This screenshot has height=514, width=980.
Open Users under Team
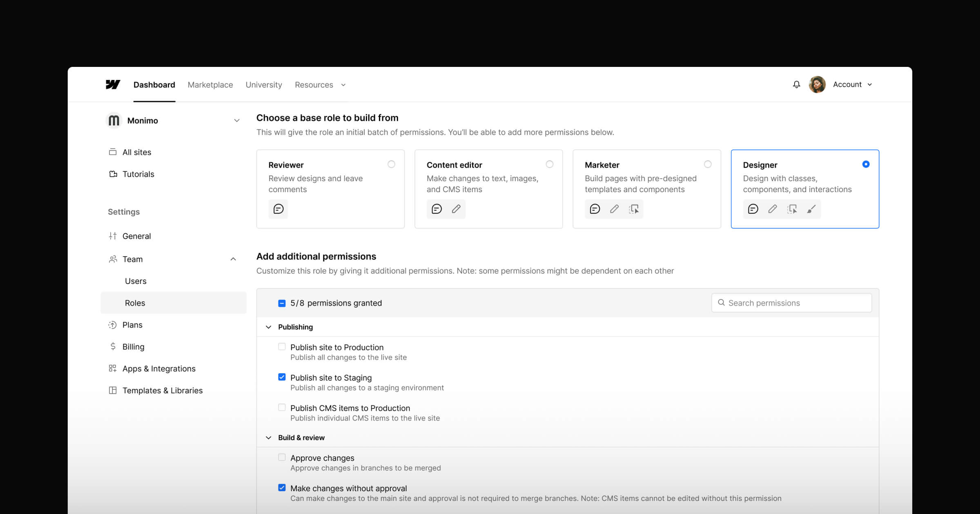pos(136,281)
